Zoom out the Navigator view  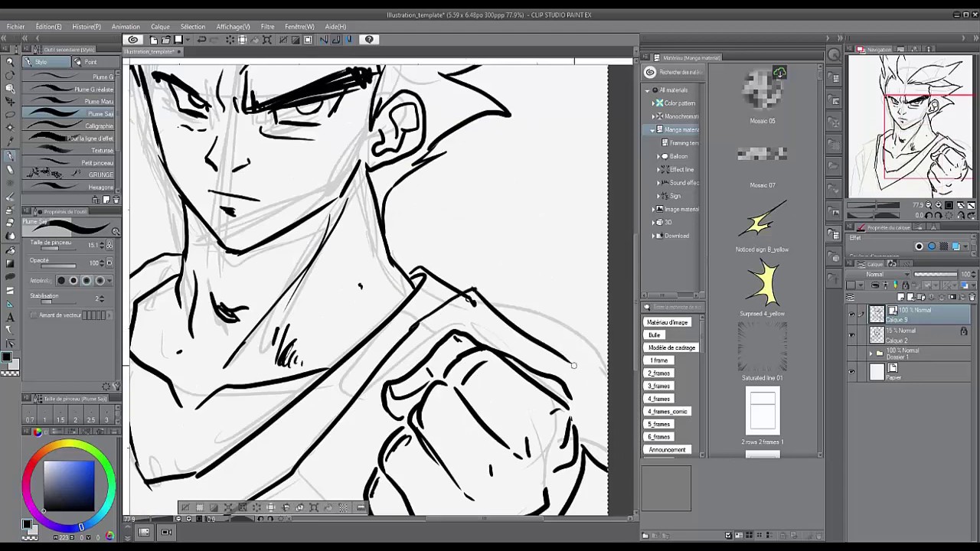tap(929, 205)
